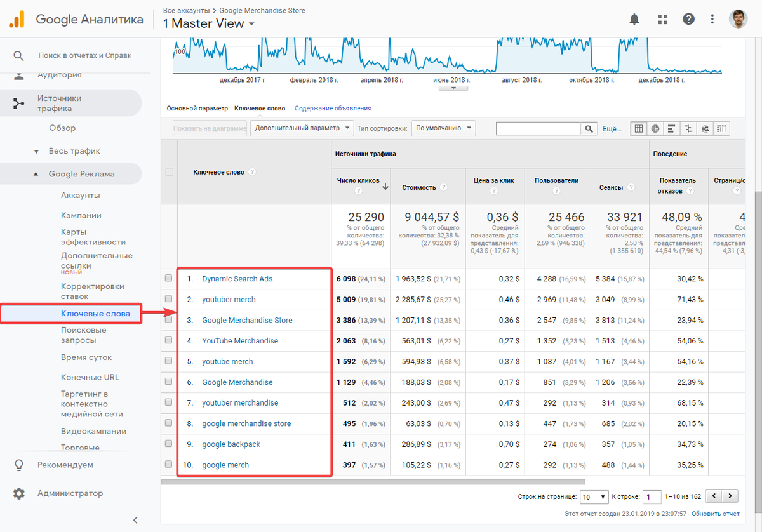The height and width of the screenshot is (532, 762).
Task: Open the three-dot more options menu
Action: (x=713, y=19)
